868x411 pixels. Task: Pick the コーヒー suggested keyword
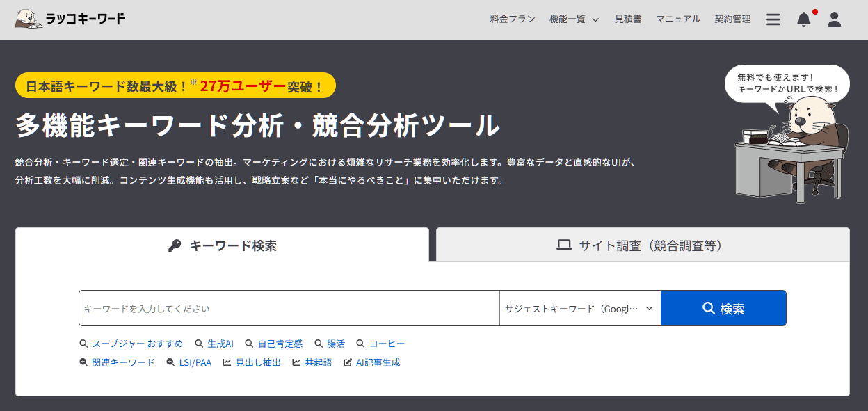tap(386, 344)
